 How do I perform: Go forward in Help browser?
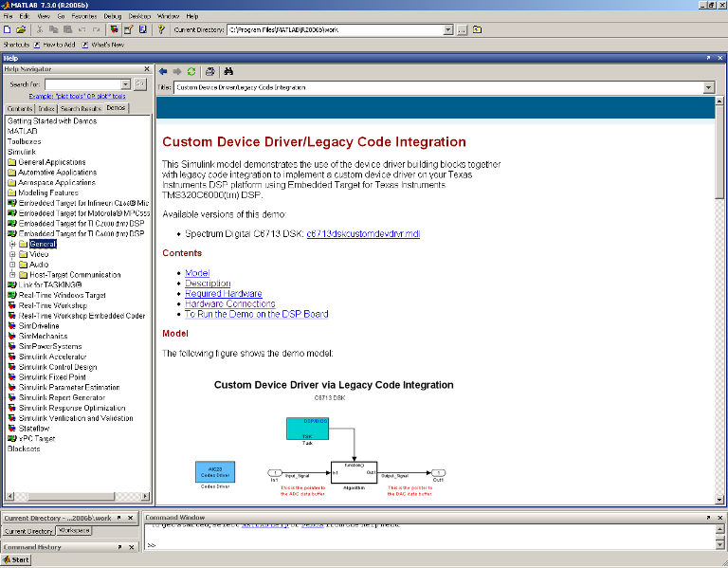(x=177, y=71)
